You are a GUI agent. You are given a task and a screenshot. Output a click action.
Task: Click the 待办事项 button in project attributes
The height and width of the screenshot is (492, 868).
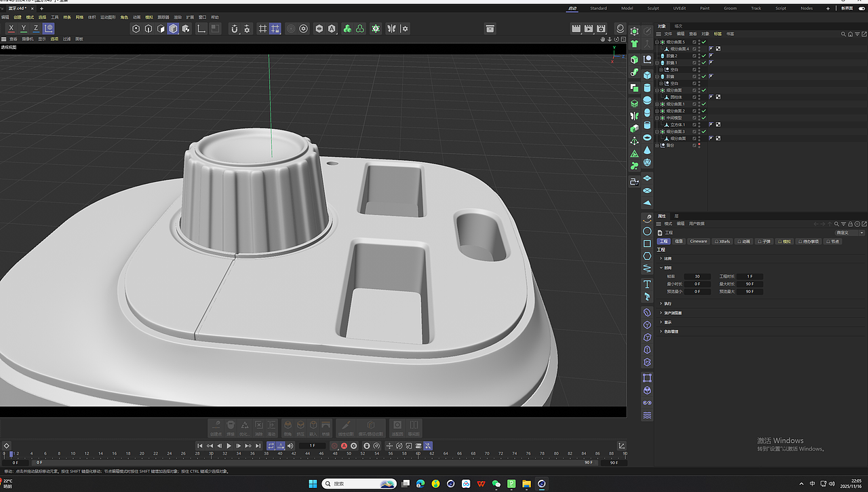point(808,242)
